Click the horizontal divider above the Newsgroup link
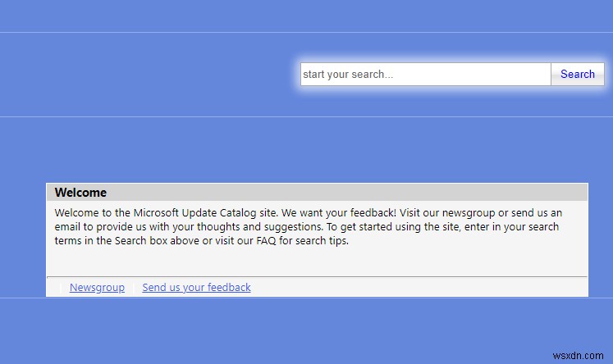 point(317,277)
